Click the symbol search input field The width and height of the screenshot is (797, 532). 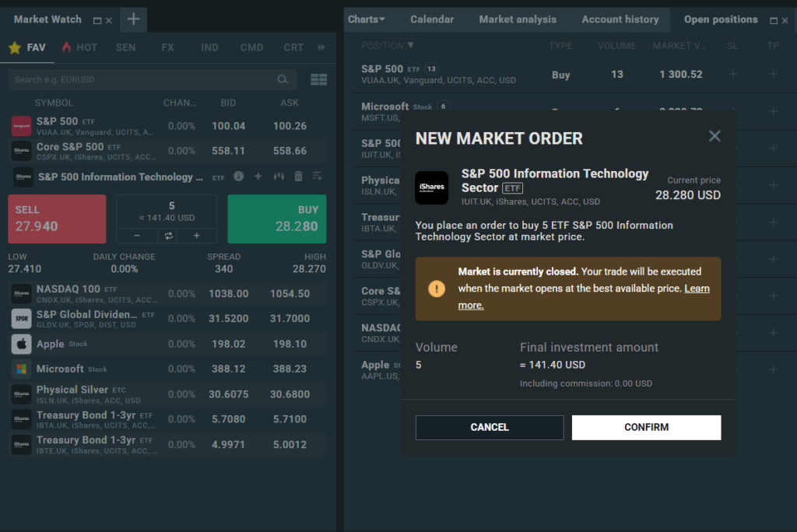[140, 79]
